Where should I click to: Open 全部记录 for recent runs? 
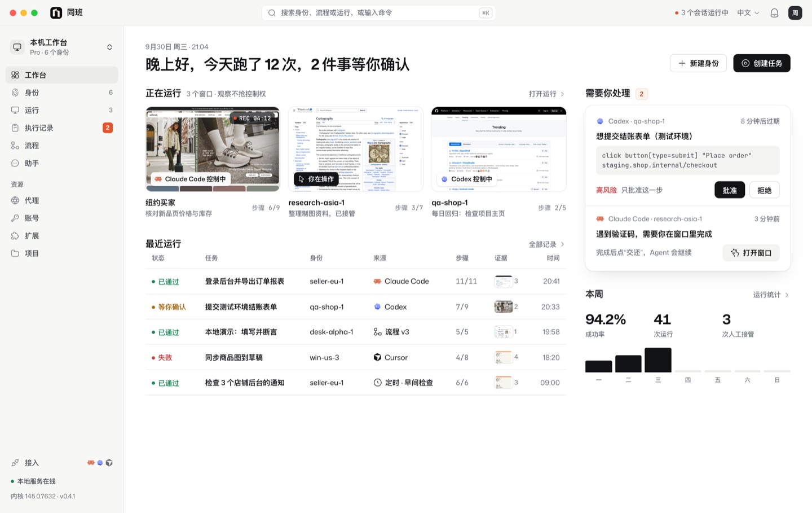click(x=546, y=244)
